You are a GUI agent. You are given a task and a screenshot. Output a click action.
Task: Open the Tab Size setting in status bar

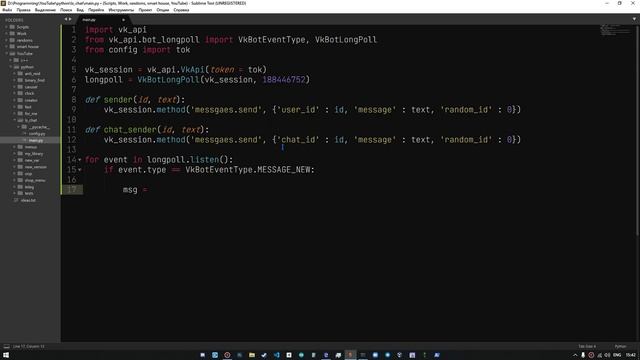click(x=587, y=347)
